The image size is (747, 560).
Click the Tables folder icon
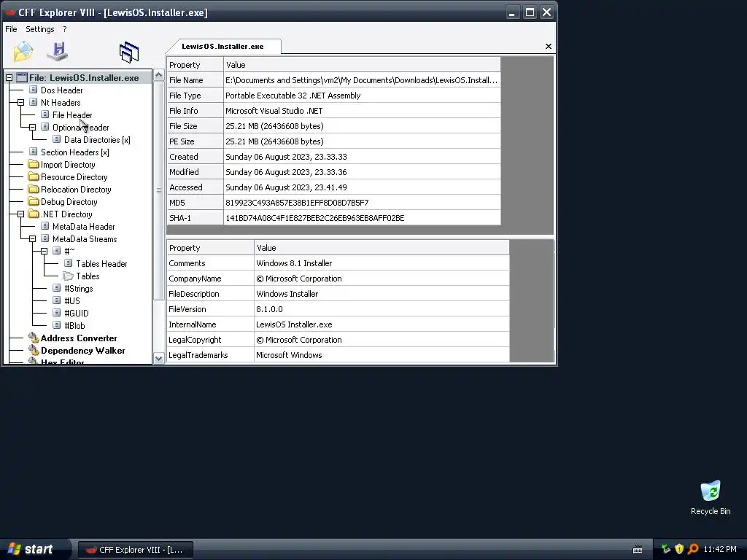pyautogui.click(x=68, y=276)
